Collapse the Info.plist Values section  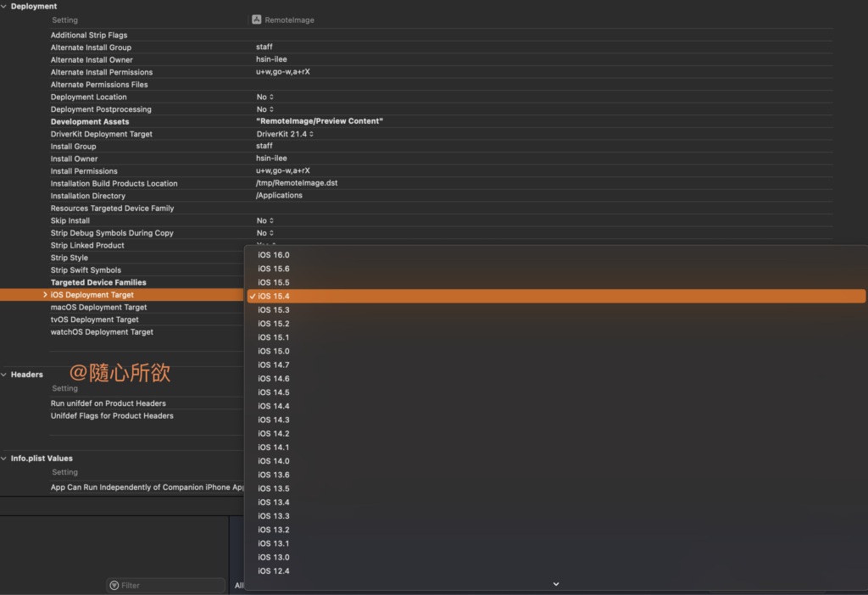pyautogui.click(x=4, y=459)
